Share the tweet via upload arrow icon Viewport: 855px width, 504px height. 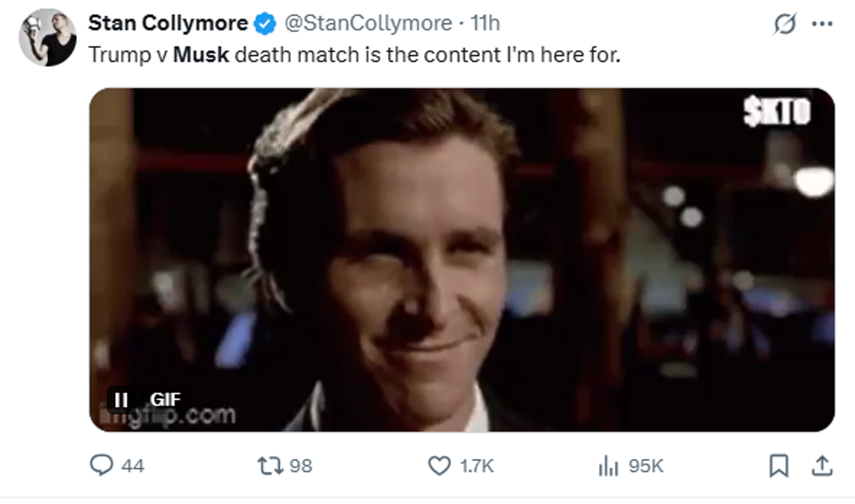pyautogui.click(x=822, y=465)
